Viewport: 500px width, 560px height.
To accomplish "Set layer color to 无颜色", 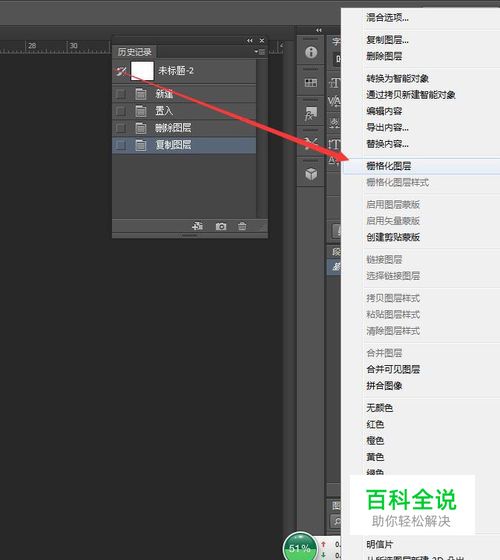I will pos(380,408).
